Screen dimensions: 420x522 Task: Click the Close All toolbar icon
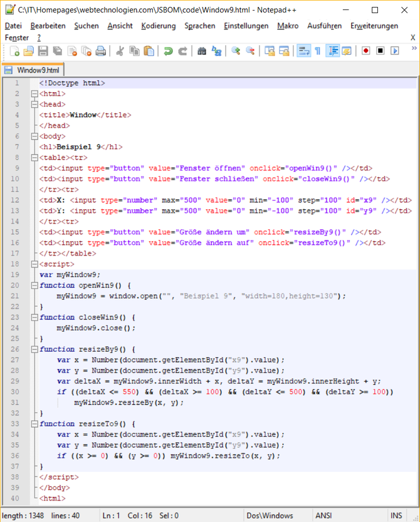87,51
